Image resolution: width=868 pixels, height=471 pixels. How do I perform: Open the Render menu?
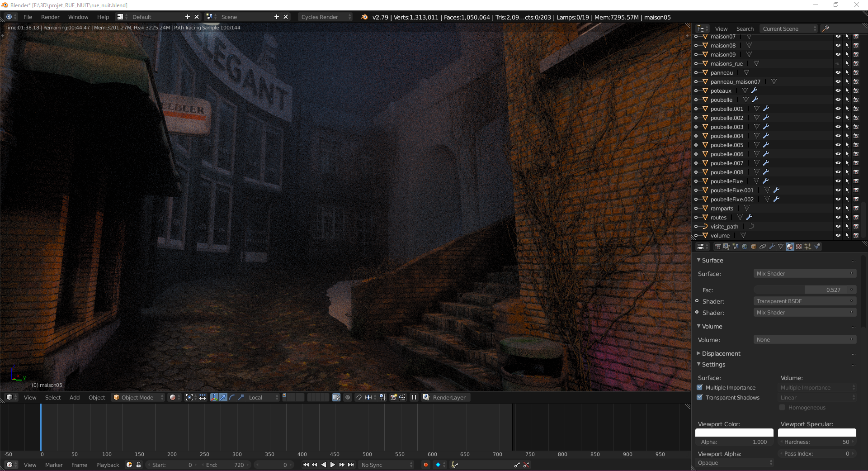pyautogui.click(x=50, y=17)
